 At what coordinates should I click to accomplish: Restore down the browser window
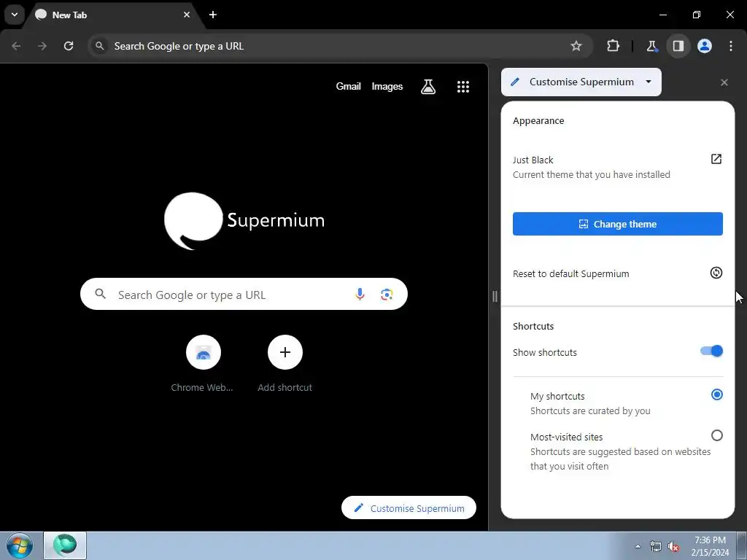click(697, 15)
